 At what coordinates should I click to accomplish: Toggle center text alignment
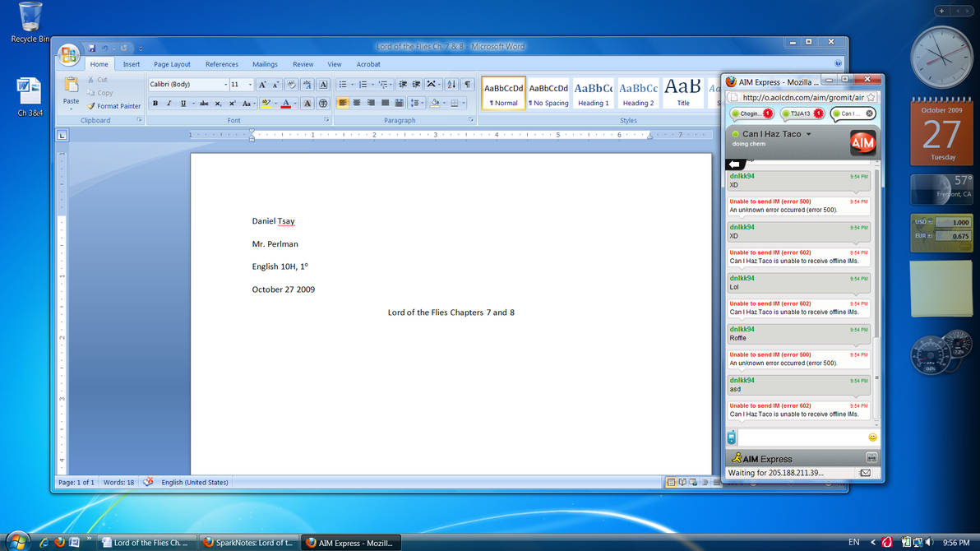[356, 103]
